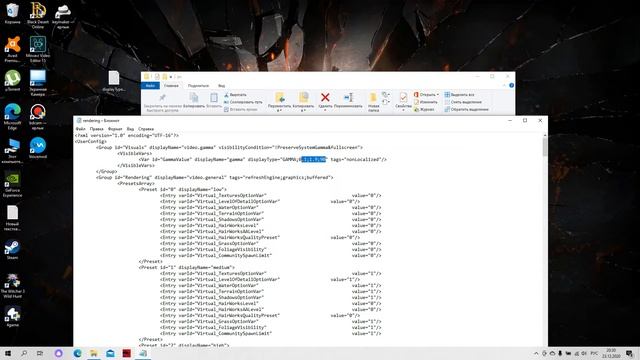The height and width of the screenshot is (360, 640).
Task: Open Notepad Справка menu
Action: [x=146, y=129]
